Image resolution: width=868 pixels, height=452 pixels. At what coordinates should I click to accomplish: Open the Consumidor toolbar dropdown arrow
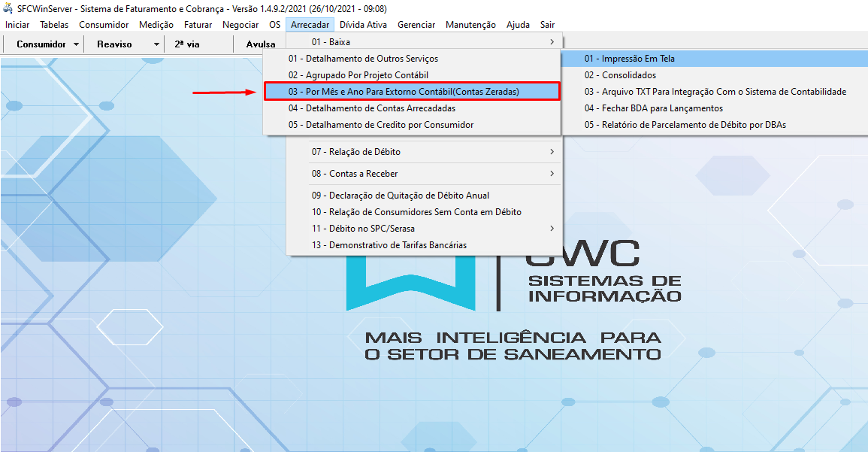tap(77, 44)
